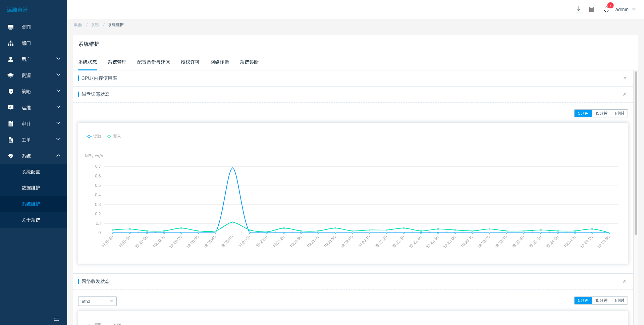This screenshot has width=644, height=325.
Task: Toggle the 读取 series in disk chart legend
Action: point(94,137)
